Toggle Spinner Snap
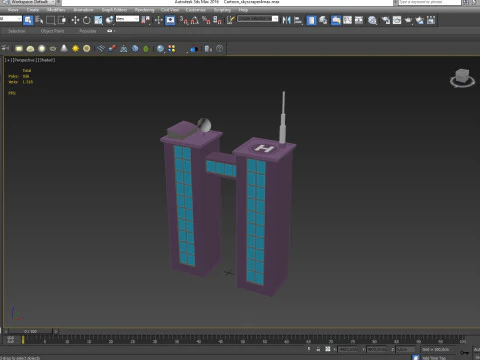480x360 pixels. click(217, 20)
